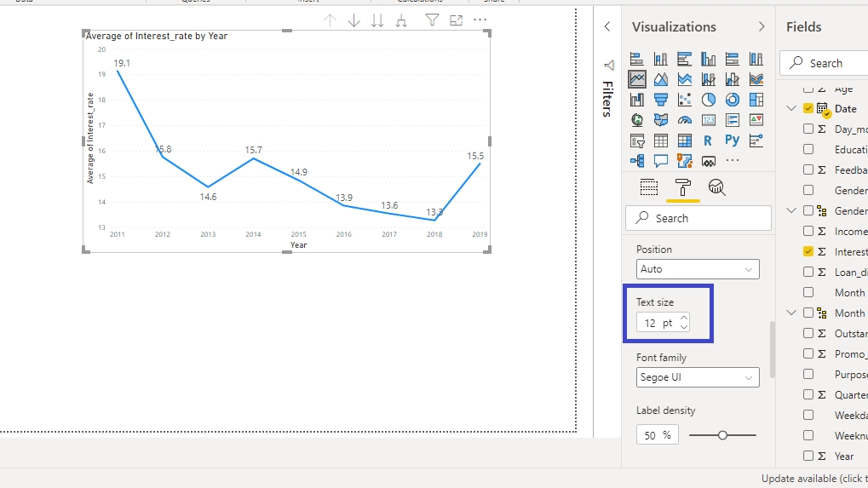Collapse the Date hierarchy in Fields
This screenshot has width=868, height=488.
coord(791,109)
